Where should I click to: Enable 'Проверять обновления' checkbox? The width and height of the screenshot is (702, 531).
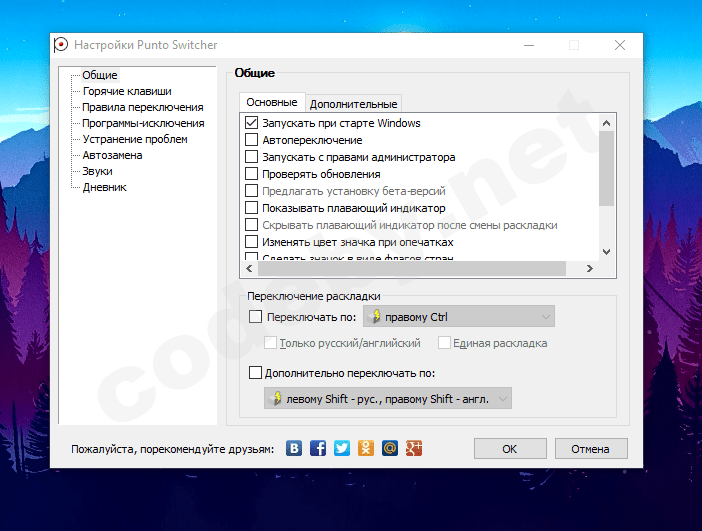click(252, 174)
